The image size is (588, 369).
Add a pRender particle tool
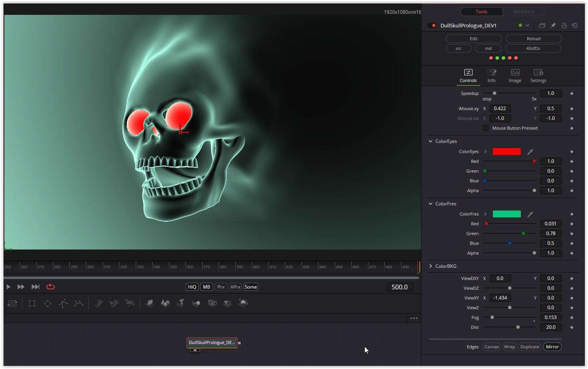pyautogui.click(x=130, y=303)
